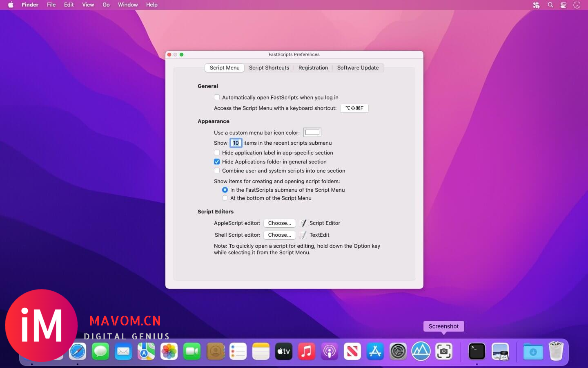
Task: Launch Messages from the Dock
Action: pyautogui.click(x=100, y=351)
